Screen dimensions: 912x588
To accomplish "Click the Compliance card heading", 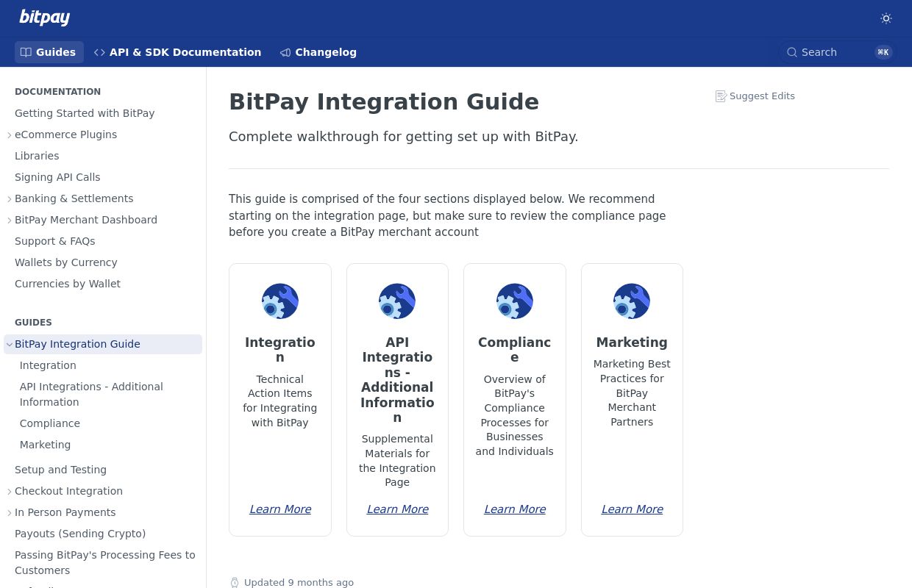I will point(515,350).
